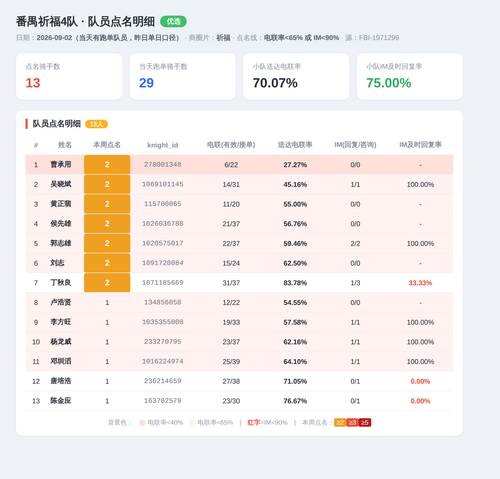Click the 64.10% 送达电联率 value
The height and width of the screenshot is (479, 500).
click(x=295, y=361)
